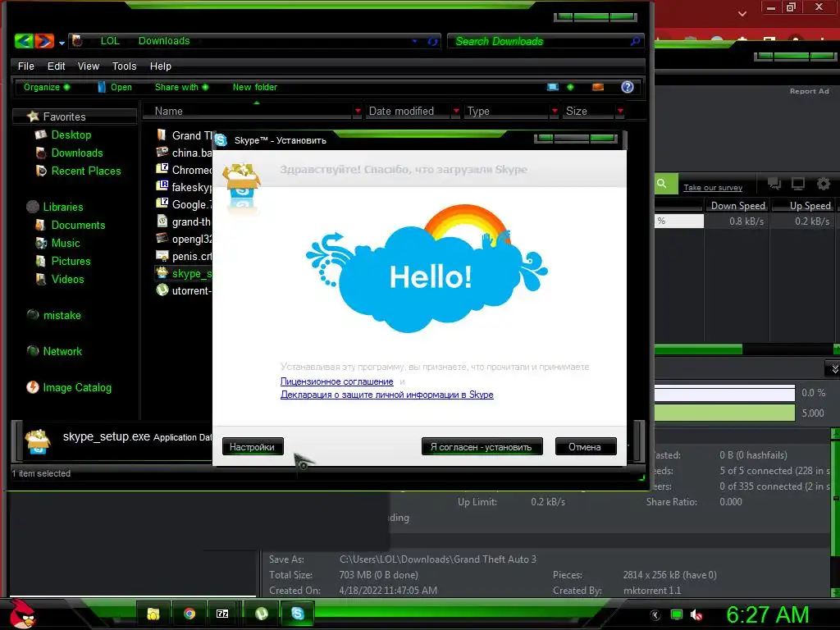Sort torrents by the Down Speed column
This screenshot has height=630, width=840.
pos(737,206)
